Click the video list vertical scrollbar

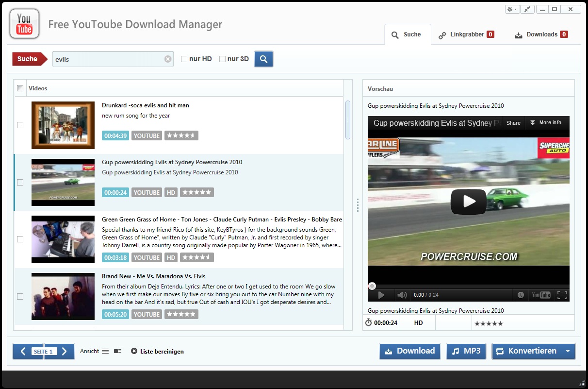[348, 119]
